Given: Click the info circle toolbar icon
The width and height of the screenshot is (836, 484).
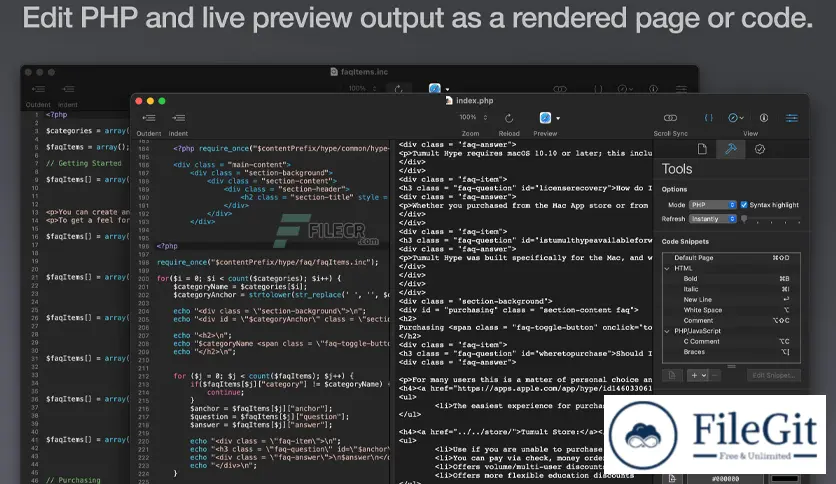Looking at the screenshot, I should pyautogui.click(x=763, y=118).
